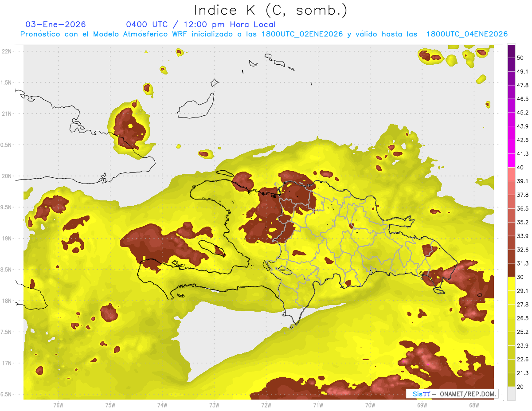
Task: Click the colorbar value "41.3"
Action: pos(523,154)
